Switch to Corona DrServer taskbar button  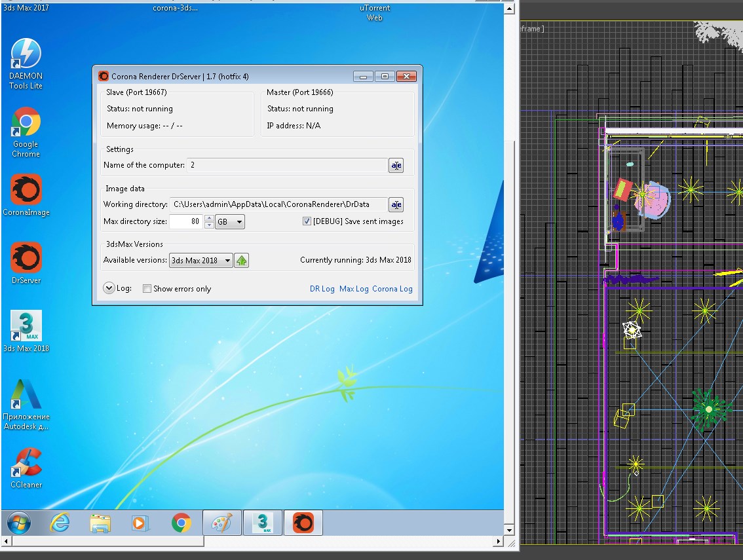pos(303,523)
